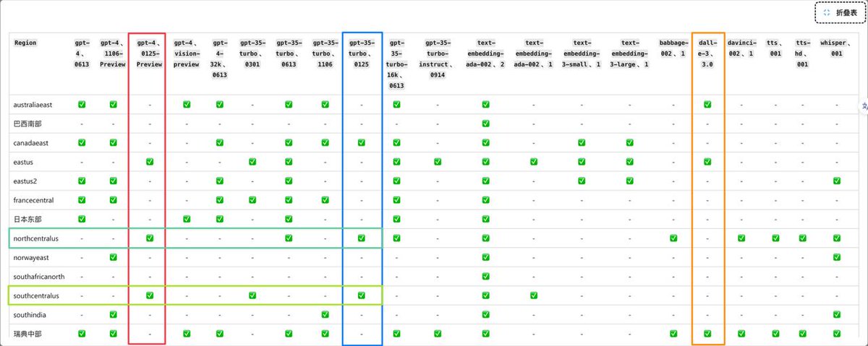The width and height of the screenshot is (868, 346).
Task: Click northcentralus checkmark under babbage-002
Action: click(x=673, y=238)
